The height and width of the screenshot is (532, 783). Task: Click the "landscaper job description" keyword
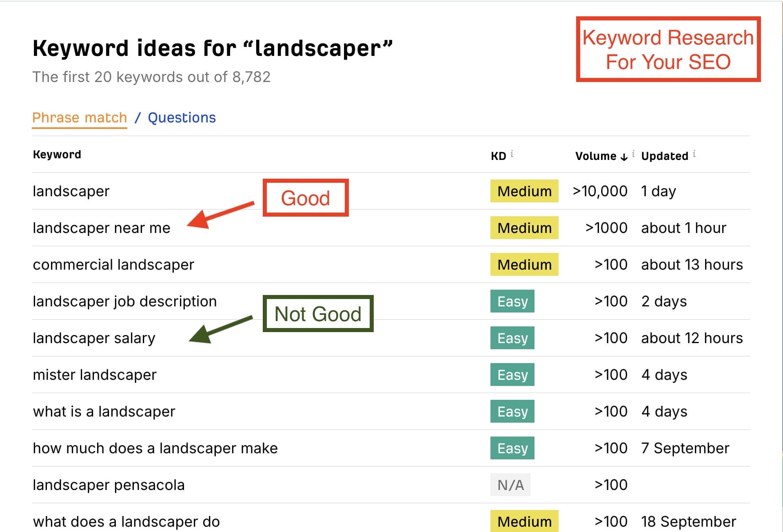(x=125, y=301)
